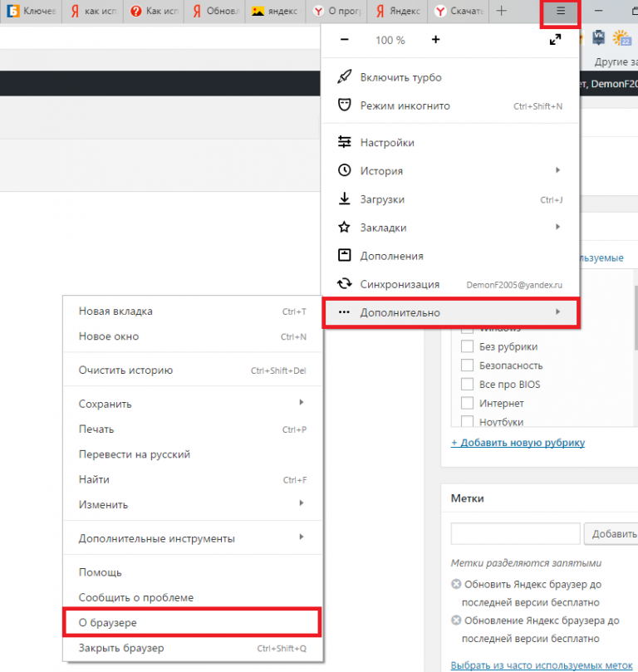Decrease page zoom with the minus button

(345, 40)
